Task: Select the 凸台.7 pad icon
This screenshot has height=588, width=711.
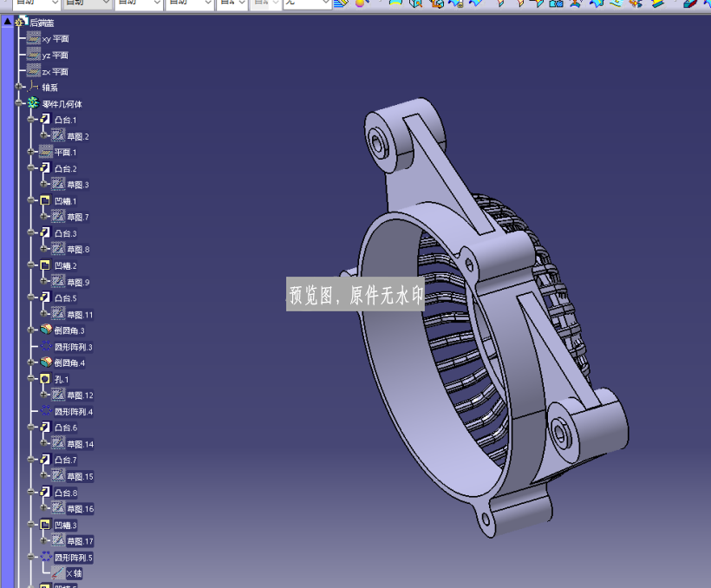Action: click(x=45, y=459)
